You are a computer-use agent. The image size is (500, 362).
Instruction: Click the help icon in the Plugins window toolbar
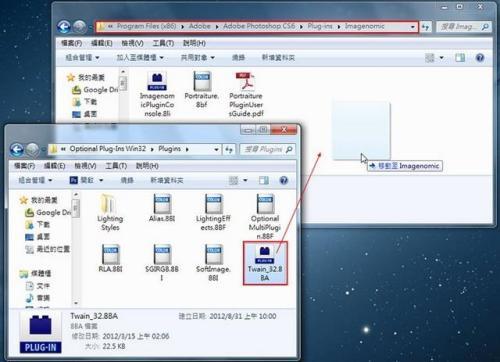[284, 180]
